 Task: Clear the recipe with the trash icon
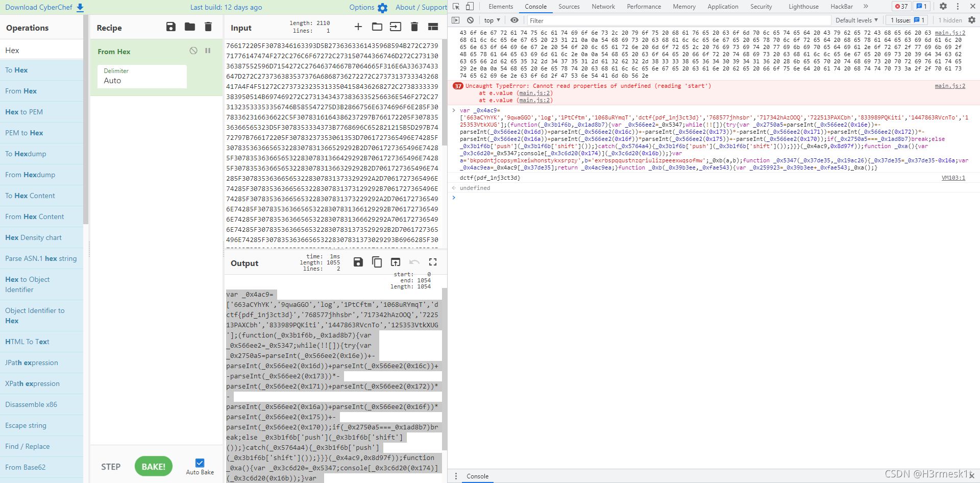pyautogui.click(x=208, y=27)
